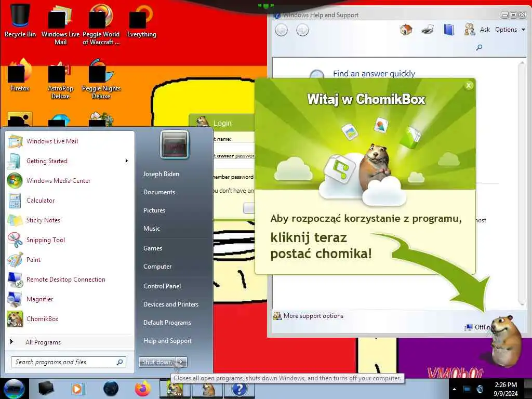Viewport: 532px width, 399px height.
Task: Expand Getting Started submenu arrow
Action: [x=127, y=161]
